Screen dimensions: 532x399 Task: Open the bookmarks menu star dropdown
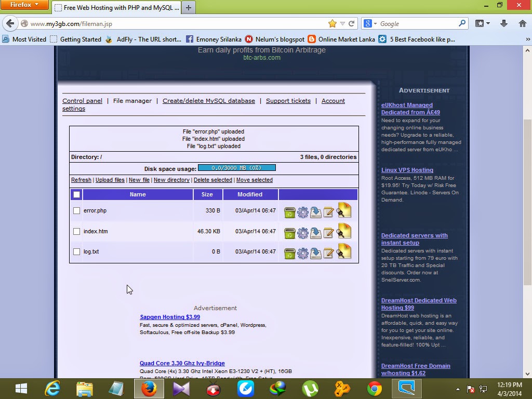483,23
